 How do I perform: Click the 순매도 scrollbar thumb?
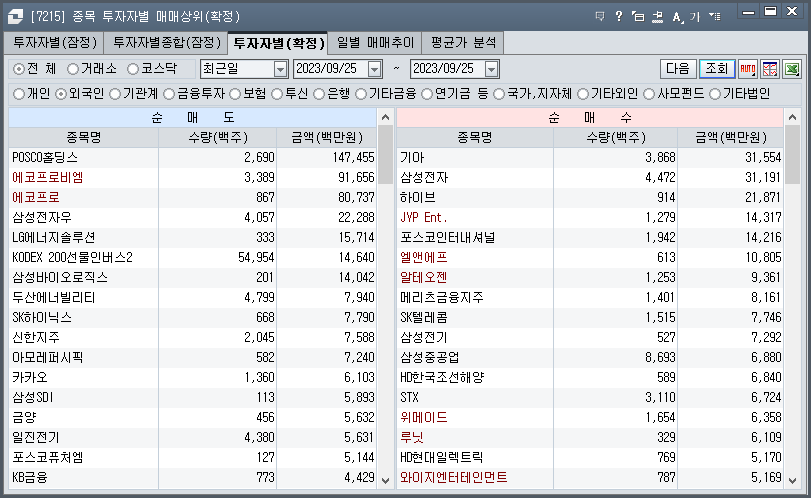[385, 155]
